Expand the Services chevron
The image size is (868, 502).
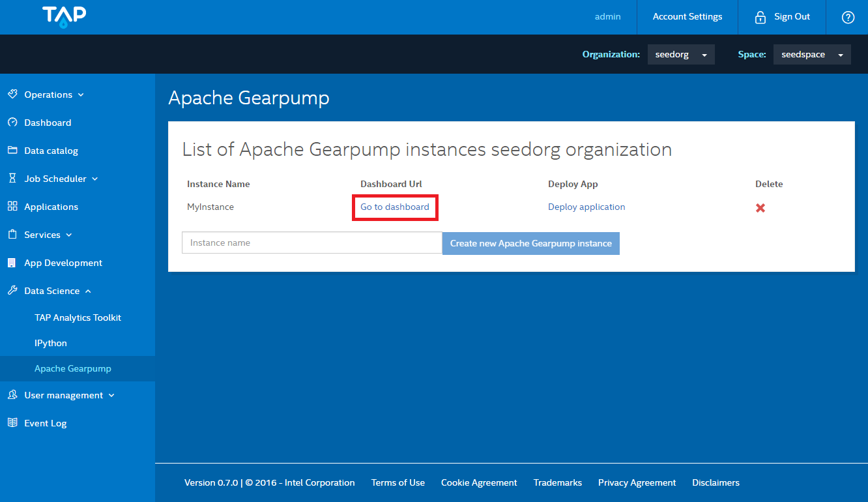click(x=69, y=235)
